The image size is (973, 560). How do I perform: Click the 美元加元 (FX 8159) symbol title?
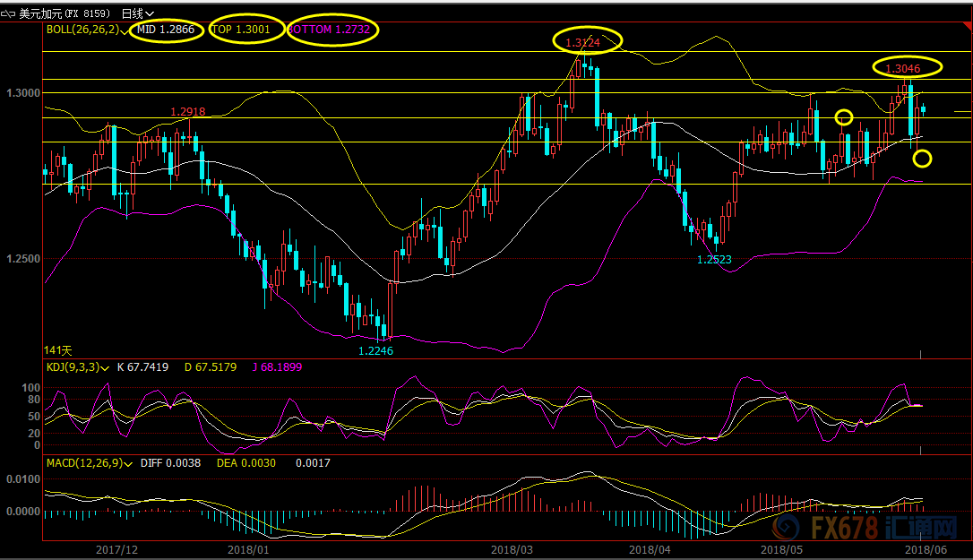[65, 13]
